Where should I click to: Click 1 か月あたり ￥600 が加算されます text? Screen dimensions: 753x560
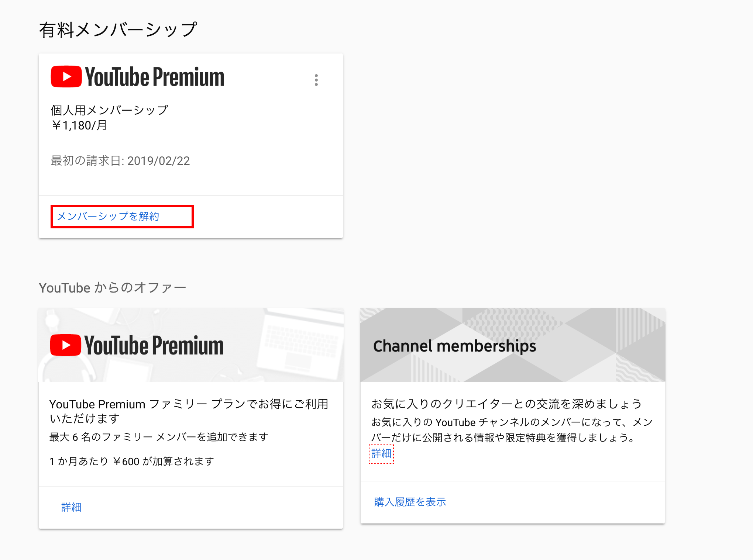coord(132,462)
